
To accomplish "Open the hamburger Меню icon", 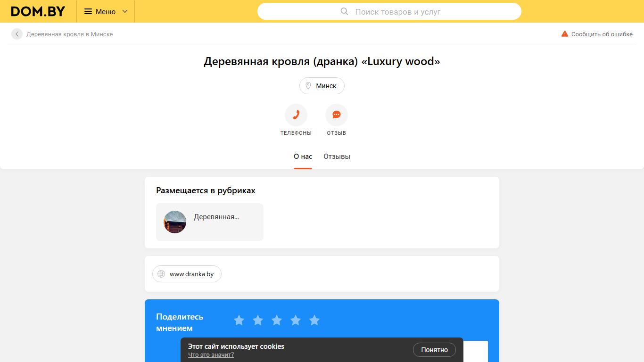I will coord(88,11).
